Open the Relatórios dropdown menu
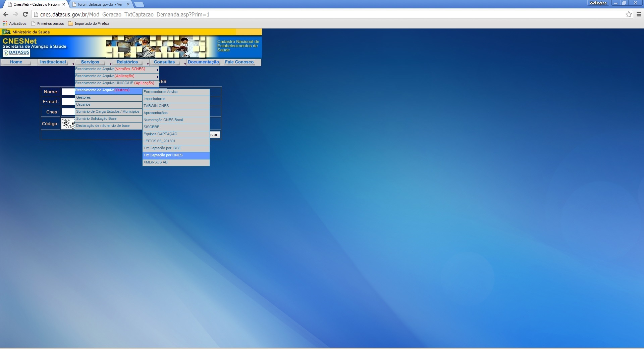This screenshot has height=349, width=644. point(127,62)
